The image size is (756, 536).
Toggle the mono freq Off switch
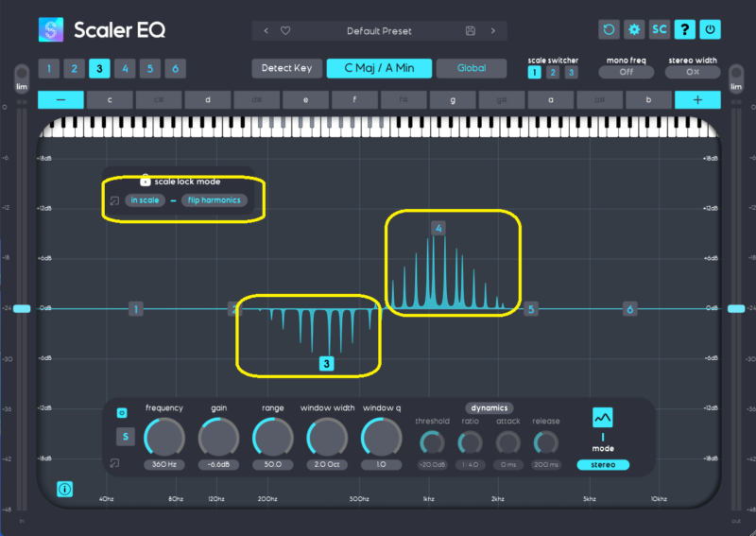click(x=624, y=72)
